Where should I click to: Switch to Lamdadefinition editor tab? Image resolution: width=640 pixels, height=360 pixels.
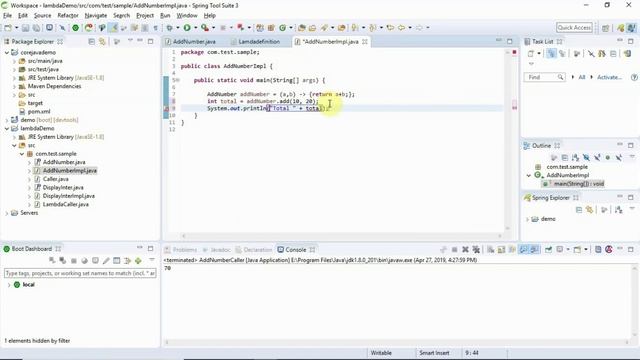point(256,42)
